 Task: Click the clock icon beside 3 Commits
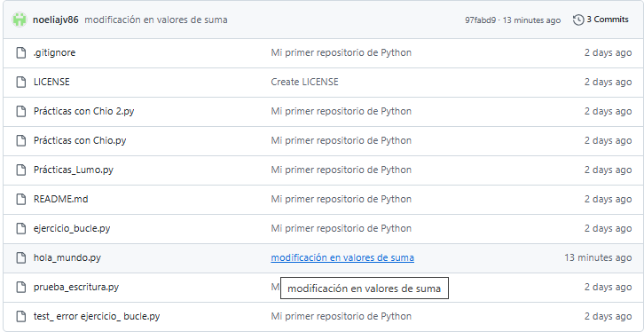578,20
